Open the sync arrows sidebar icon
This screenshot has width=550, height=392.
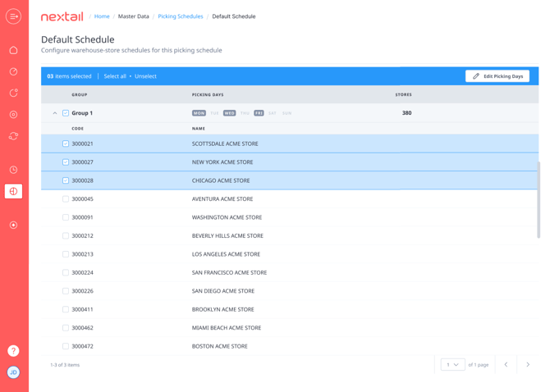tap(13, 136)
